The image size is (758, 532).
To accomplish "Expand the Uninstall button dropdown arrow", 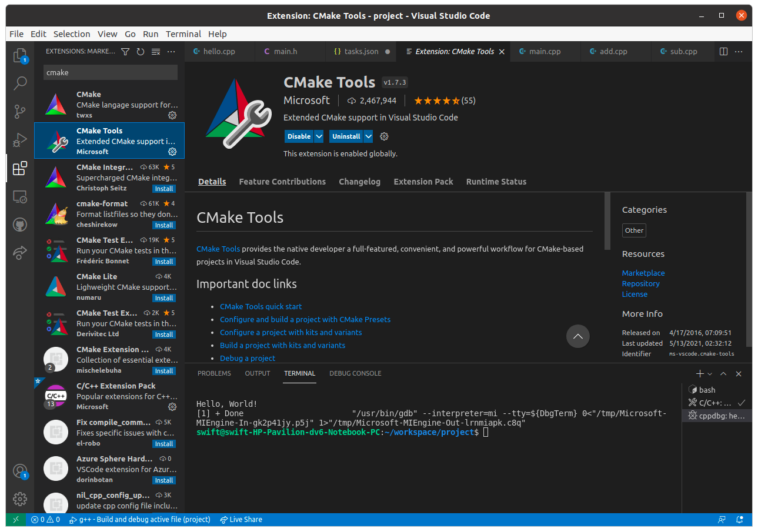I will pos(368,136).
